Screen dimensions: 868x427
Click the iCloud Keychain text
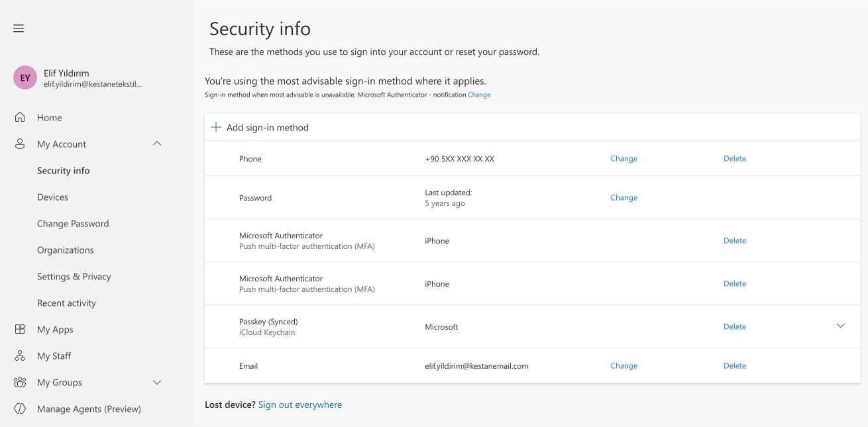tap(267, 332)
